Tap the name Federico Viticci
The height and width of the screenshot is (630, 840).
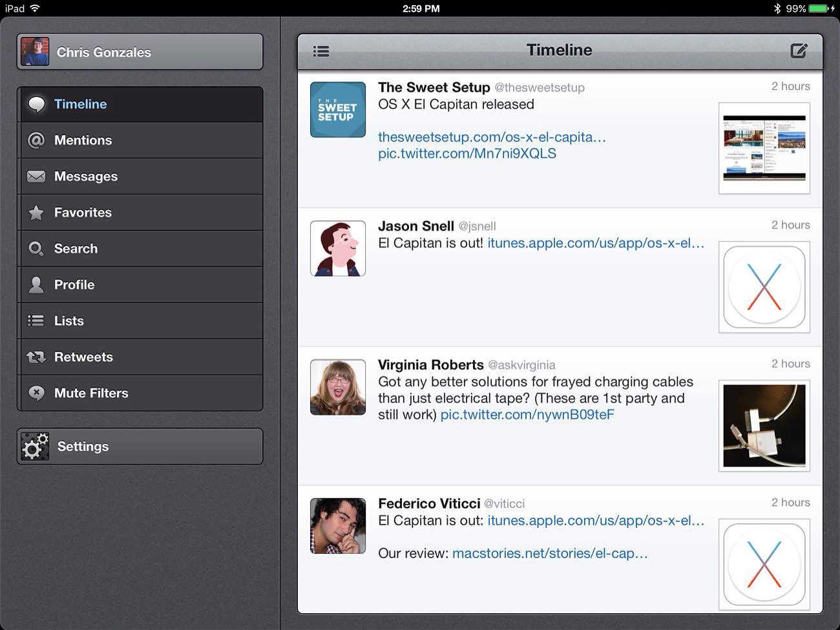pos(429,503)
